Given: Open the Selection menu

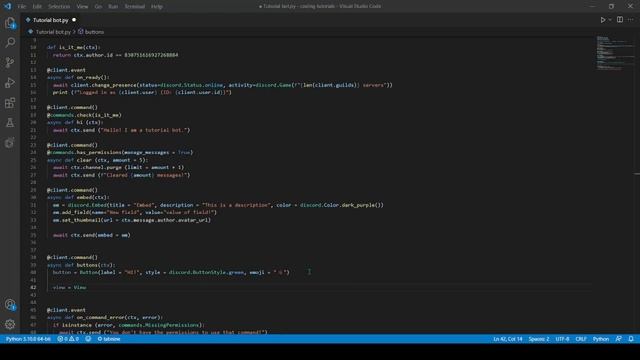Looking at the screenshot, I should pos(59,7).
